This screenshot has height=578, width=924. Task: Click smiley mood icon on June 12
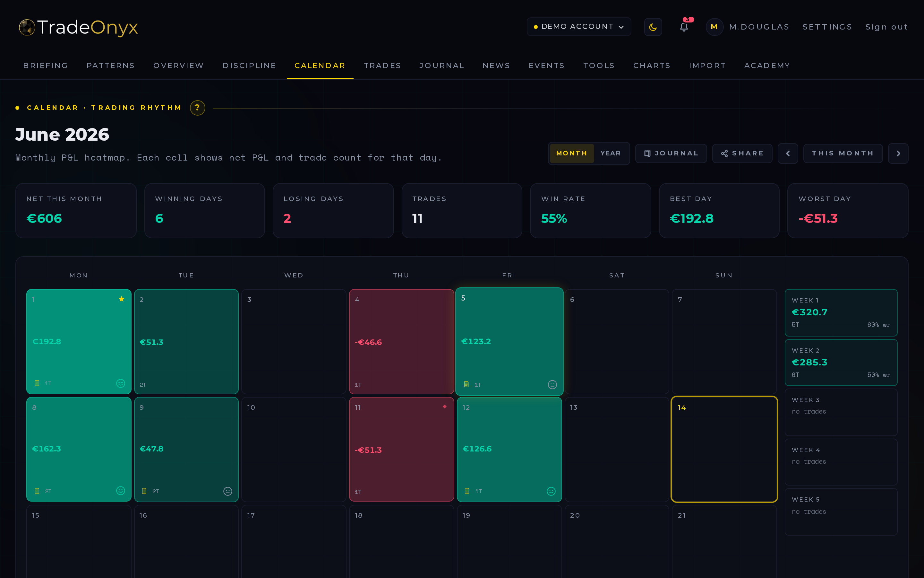click(x=551, y=491)
